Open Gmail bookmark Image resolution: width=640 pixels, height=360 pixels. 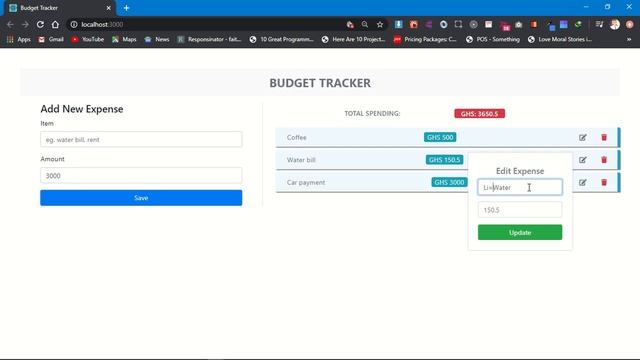pyautogui.click(x=51, y=39)
